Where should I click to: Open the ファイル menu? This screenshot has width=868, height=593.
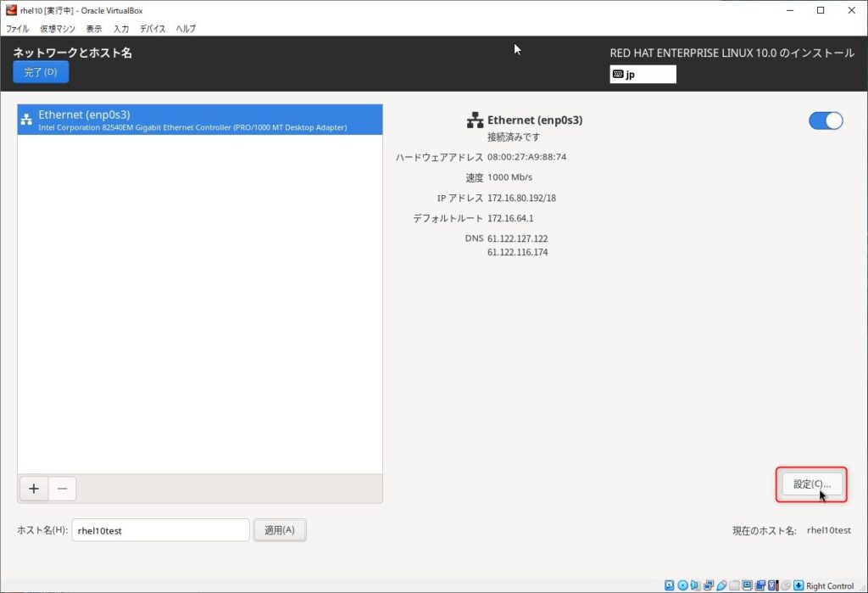[18, 29]
